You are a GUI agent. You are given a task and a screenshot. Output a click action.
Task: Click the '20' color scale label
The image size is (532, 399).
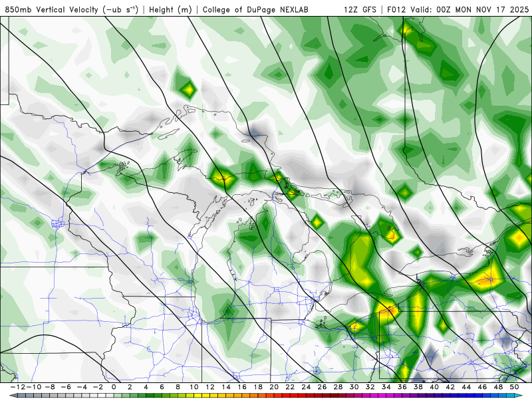274,387
